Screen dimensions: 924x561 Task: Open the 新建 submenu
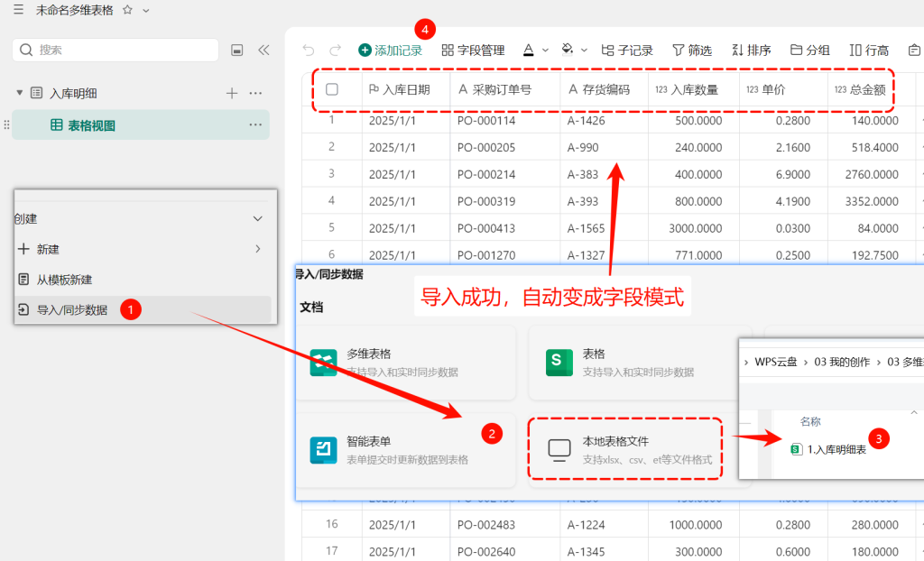point(143,249)
